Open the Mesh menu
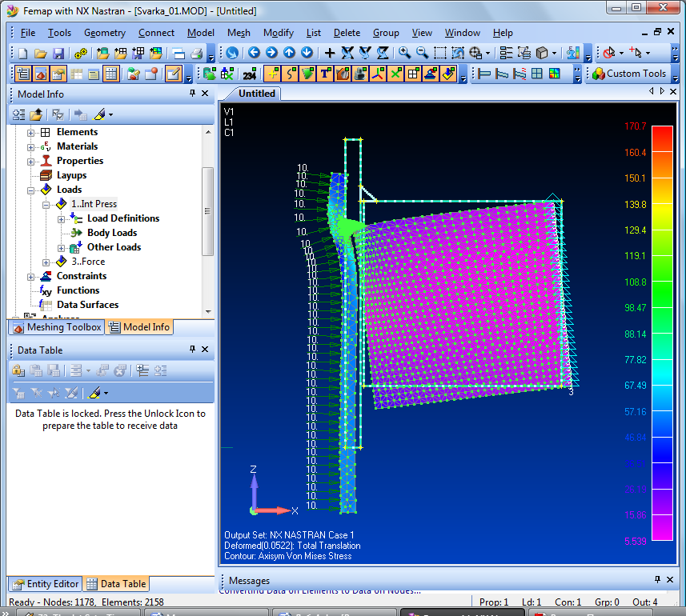This screenshot has width=686, height=616. point(239,33)
